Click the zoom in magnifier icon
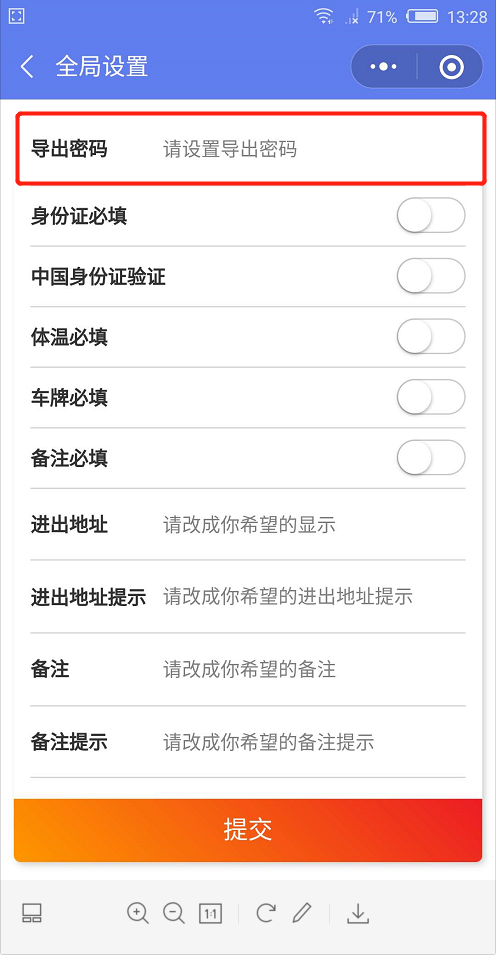 pos(138,913)
